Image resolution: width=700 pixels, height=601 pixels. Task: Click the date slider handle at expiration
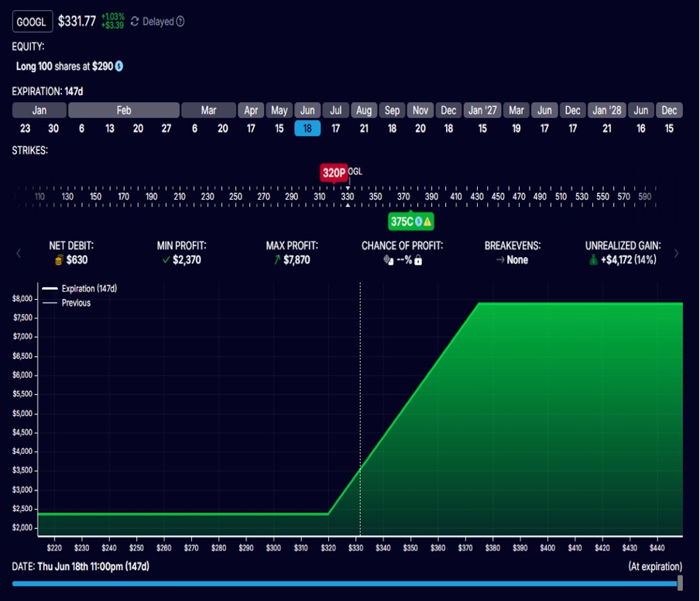[x=680, y=582]
